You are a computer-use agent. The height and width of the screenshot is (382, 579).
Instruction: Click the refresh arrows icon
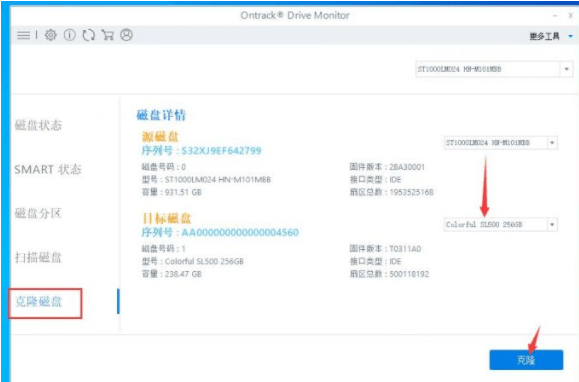[89, 35]
